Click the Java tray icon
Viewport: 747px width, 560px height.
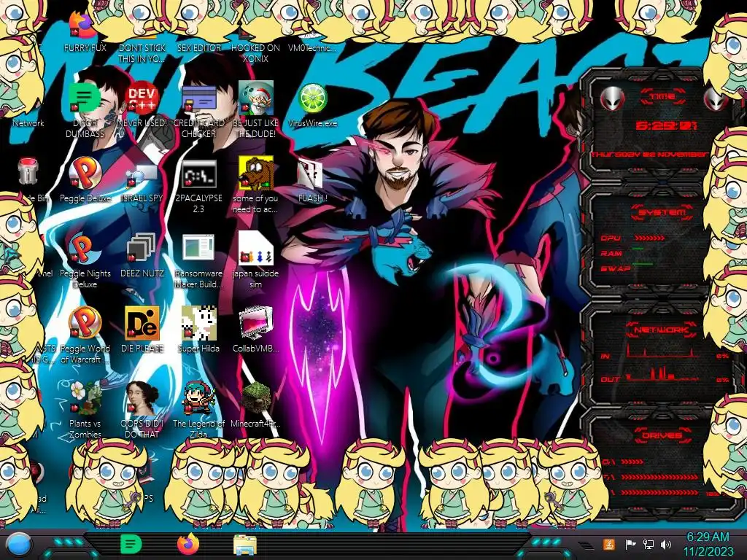point(609,544)
